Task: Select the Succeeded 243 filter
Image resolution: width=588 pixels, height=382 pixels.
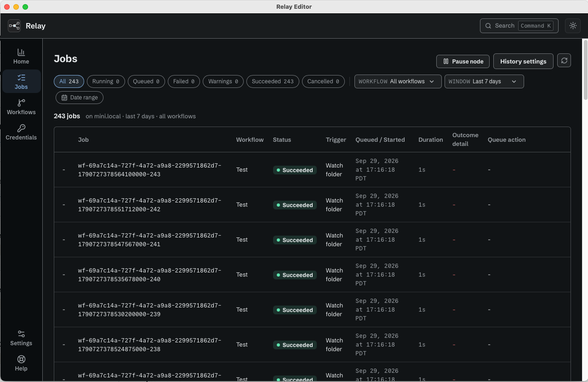Action: [x=273, y=81]
